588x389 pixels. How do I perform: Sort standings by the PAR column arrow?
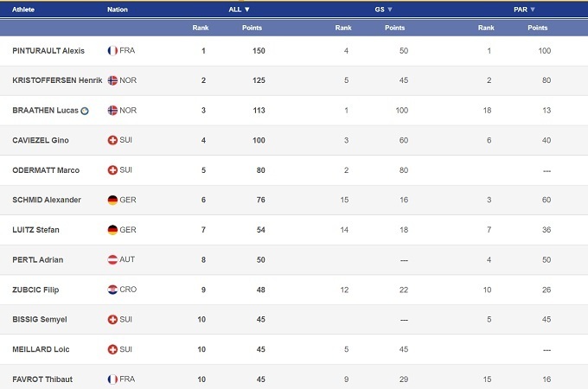[x=533, y=10]
